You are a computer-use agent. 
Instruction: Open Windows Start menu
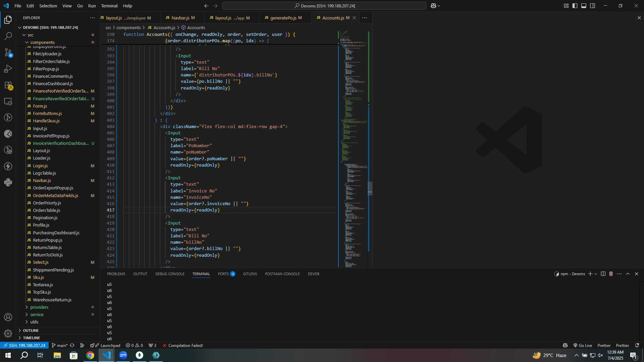[8, 355]
